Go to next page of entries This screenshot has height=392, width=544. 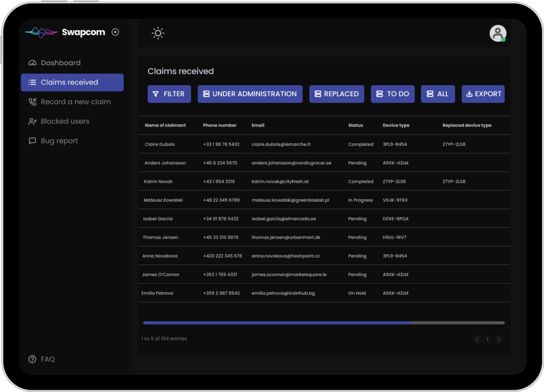[499, 340]
